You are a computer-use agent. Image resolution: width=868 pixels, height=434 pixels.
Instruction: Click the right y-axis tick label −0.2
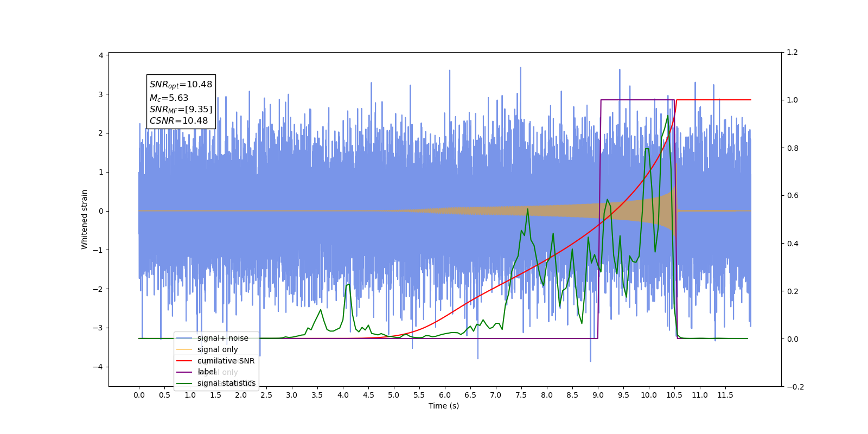point(795,387)
